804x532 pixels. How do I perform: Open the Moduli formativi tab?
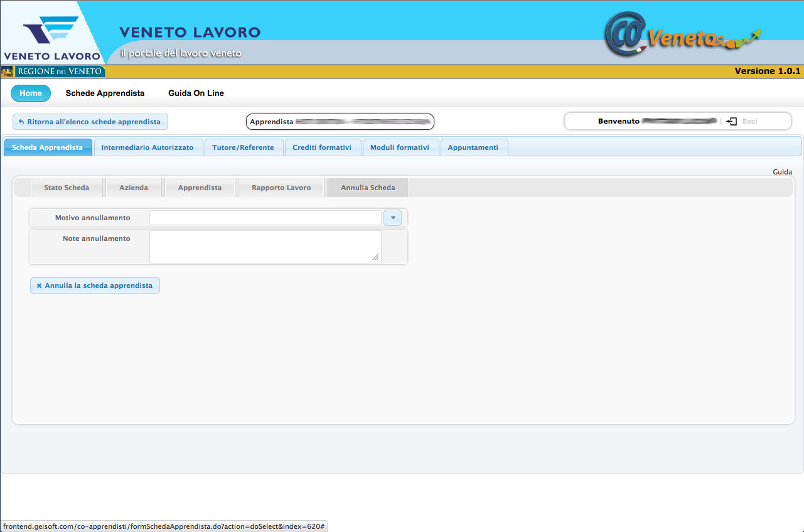tap(400, 147)
